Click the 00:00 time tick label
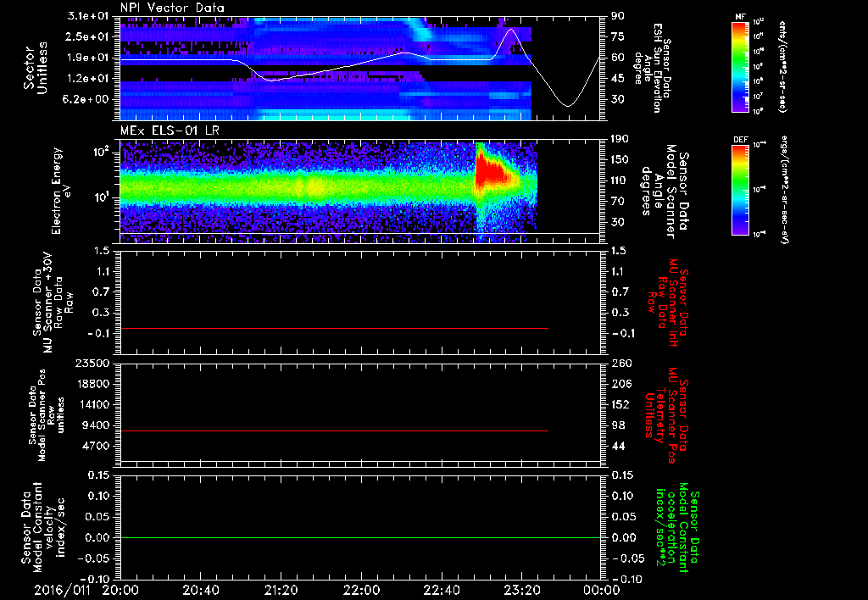The image size is (868, 600). point(602,590)
